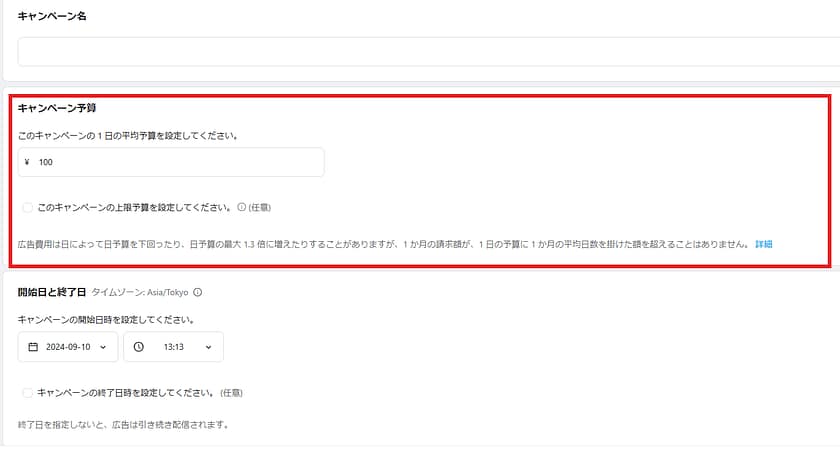Focus the キャンペーン名 text input
Image resolution: width=840 pixels, height=453 pixels.
[x=428, y=52]
